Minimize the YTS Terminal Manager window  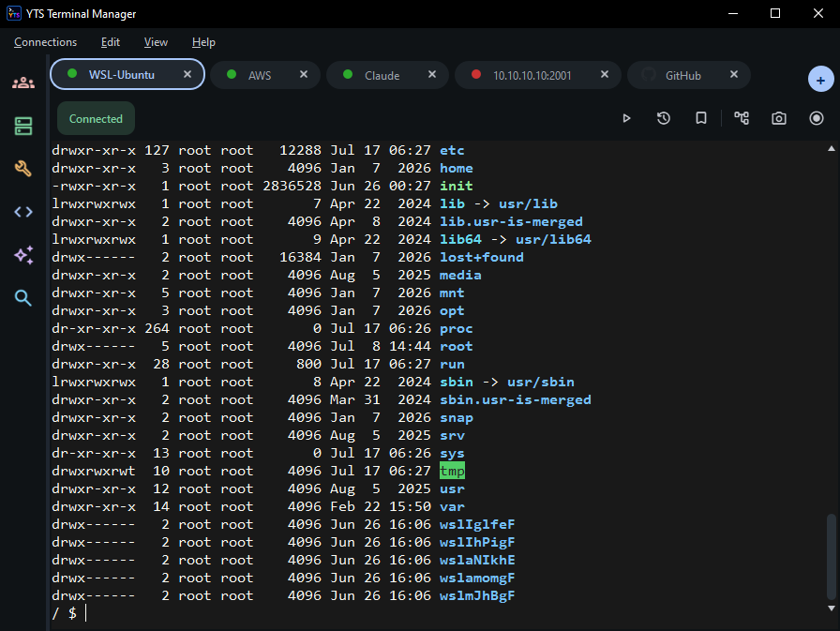733,13
